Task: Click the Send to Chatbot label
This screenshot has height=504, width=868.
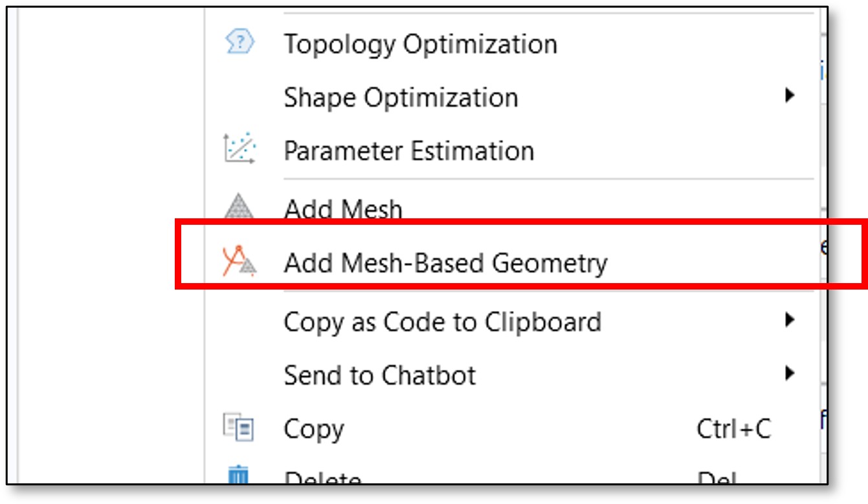Action: coord(379,375)
